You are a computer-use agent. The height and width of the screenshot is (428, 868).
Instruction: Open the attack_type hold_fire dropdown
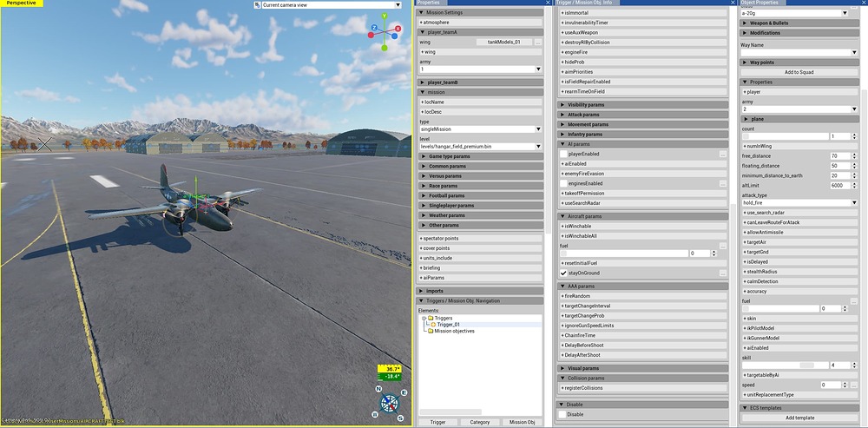tap(799, 202)
